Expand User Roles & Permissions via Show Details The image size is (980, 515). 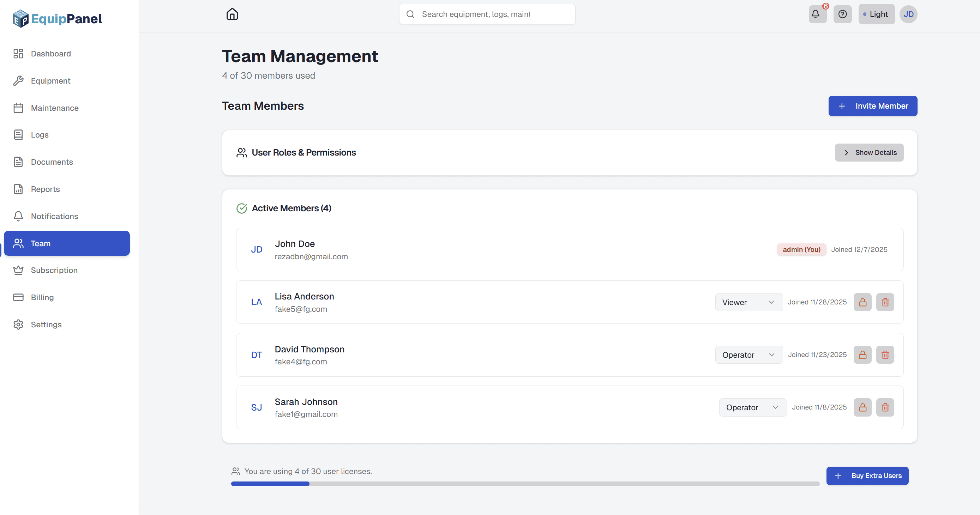[x=869, y=152]
